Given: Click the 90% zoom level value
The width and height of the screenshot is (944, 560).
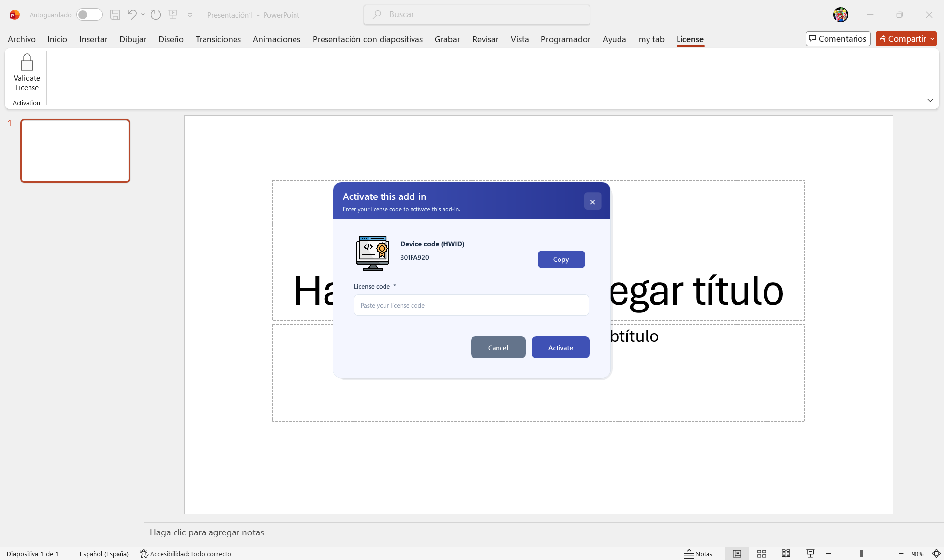Looking at the screenshot, I should coord(917,554).
